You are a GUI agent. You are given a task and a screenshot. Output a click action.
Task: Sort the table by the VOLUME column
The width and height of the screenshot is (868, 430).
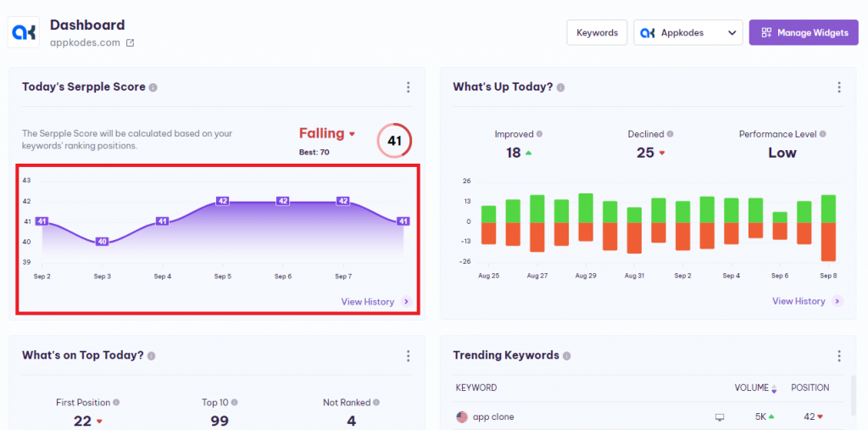[754, 388]
